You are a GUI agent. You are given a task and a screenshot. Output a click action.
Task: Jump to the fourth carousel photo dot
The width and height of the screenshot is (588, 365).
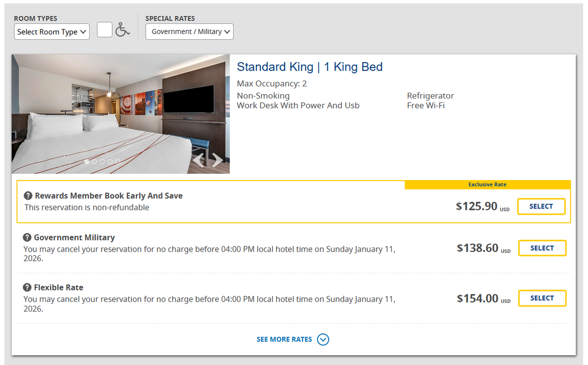pos(110,161)
